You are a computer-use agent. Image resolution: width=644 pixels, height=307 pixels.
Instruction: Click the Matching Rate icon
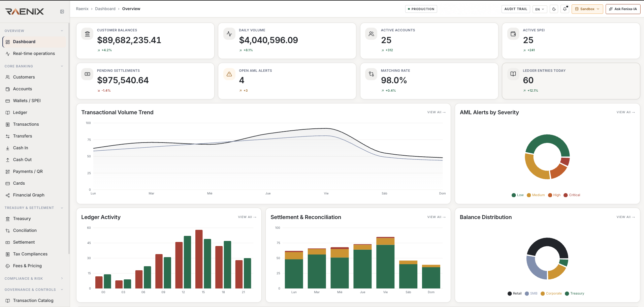(x=371, y=74)
